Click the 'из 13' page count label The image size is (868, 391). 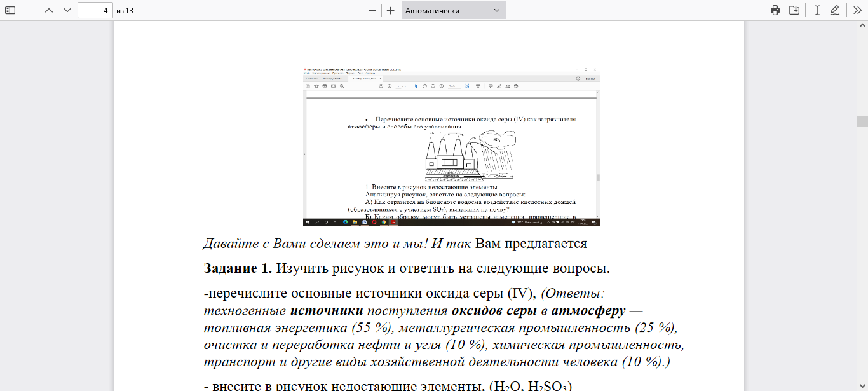125,11
